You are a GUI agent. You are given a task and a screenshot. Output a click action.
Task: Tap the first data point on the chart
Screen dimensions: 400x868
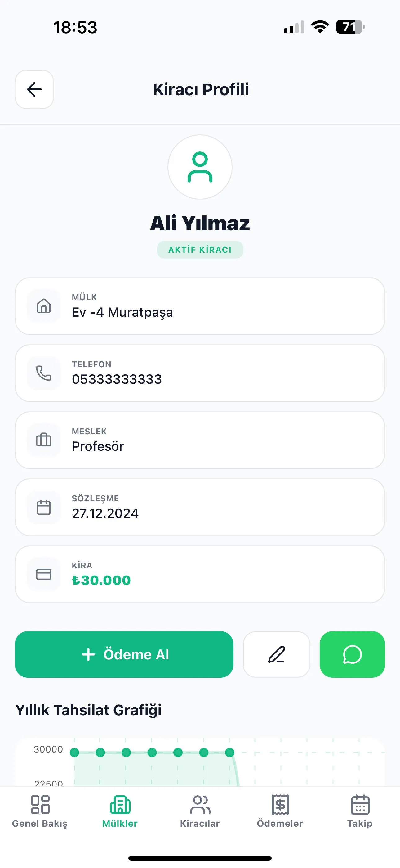tap(74, 753)
